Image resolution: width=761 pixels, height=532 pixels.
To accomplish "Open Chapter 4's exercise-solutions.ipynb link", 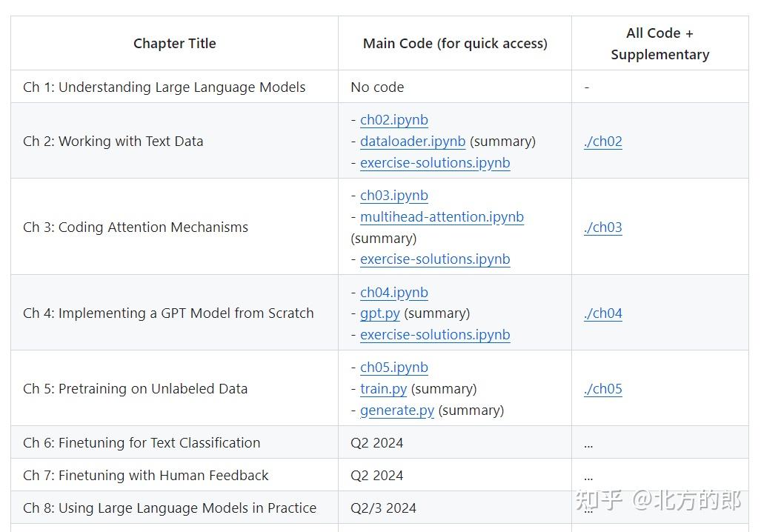I will pyautogui.click(x=434, y=335).
